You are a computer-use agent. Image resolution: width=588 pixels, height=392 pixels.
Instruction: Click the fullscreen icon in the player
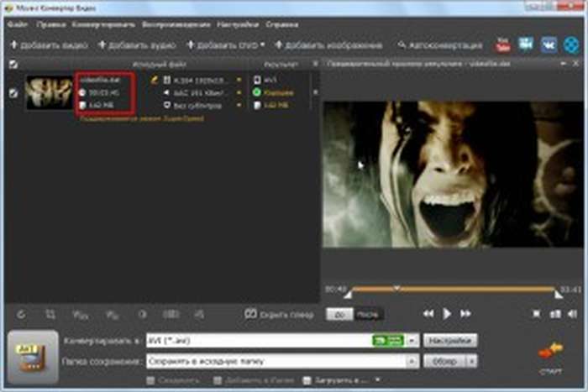tap(536, 314)
